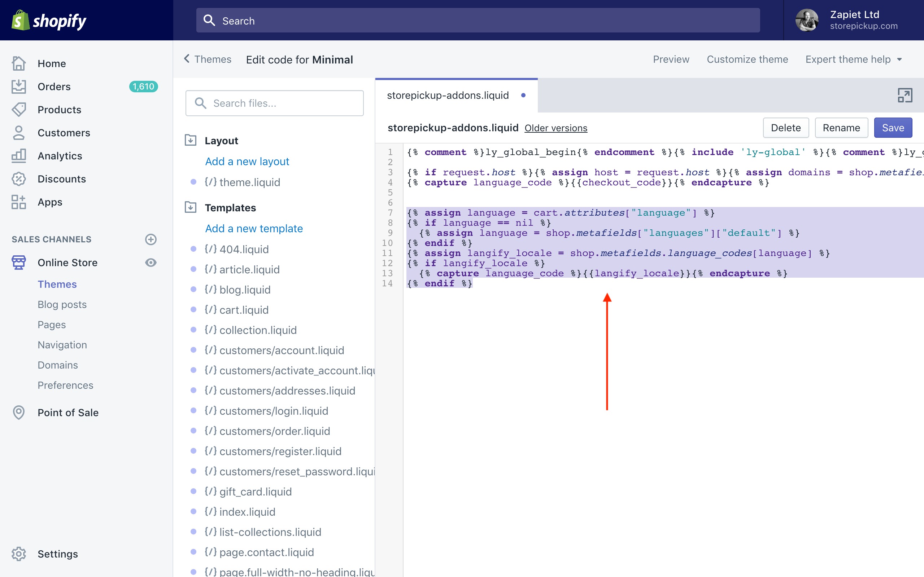Click the Products tag icon
Image resolution: width=924 pixels, height=577 pixels.
coord(19,110)
